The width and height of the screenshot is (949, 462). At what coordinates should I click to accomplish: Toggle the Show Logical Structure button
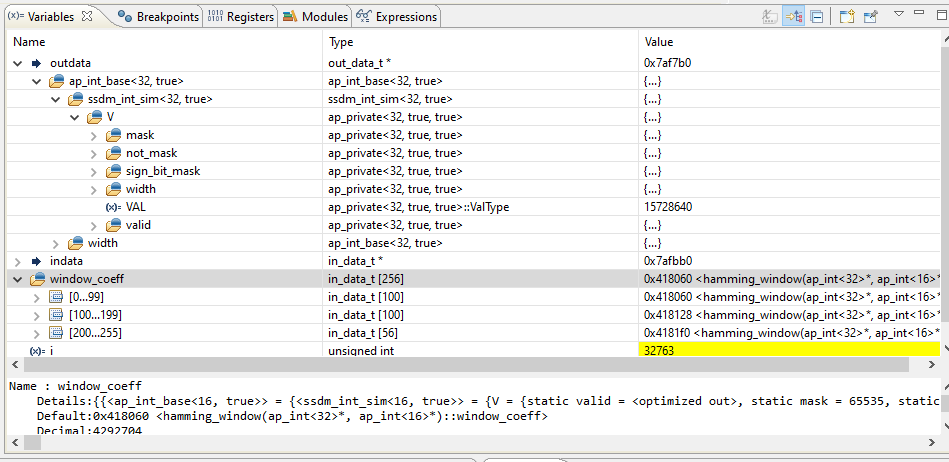[793, 16]
